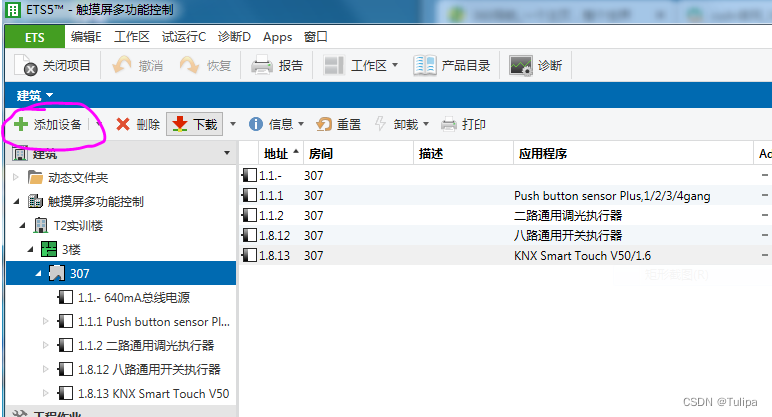Click device icon of 1.1.- 640mA总线电源
The height and width of the screenshot is (417, 772).
click(65, 297)
